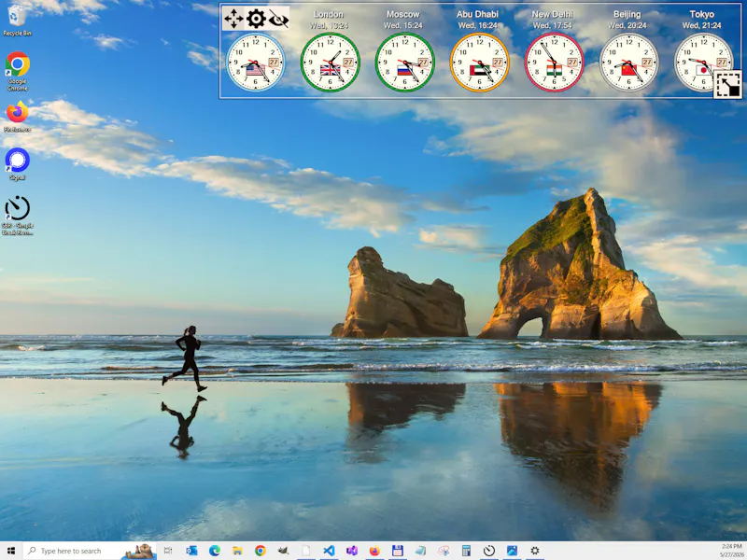
Task: Click the "Wed, 20:24" Beijing time text
Action: click(627, 26)
